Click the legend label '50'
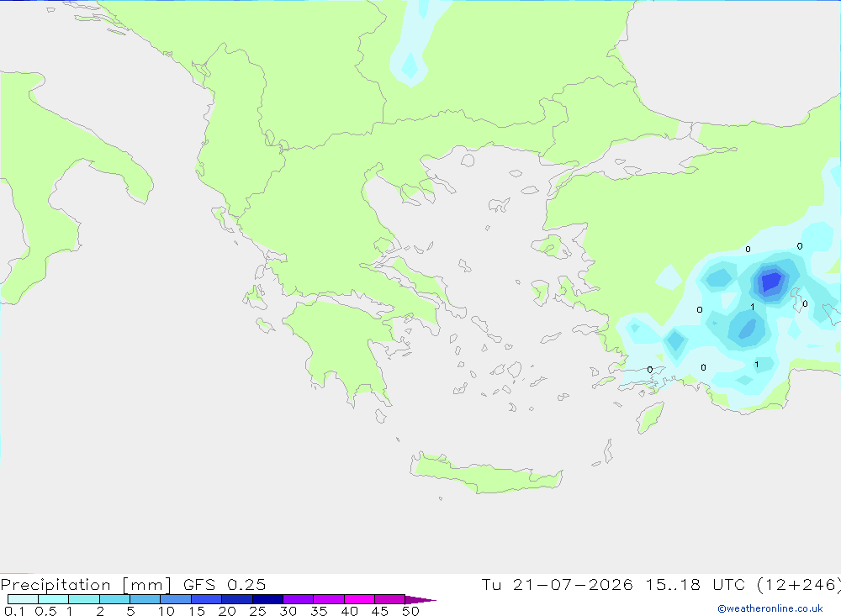841x616 pixels. coord(410,611)
